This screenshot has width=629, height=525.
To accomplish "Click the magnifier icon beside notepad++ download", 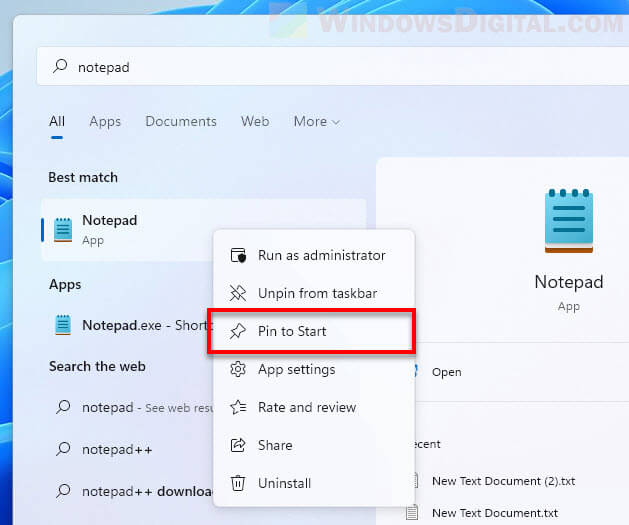I will click(63, 491).
